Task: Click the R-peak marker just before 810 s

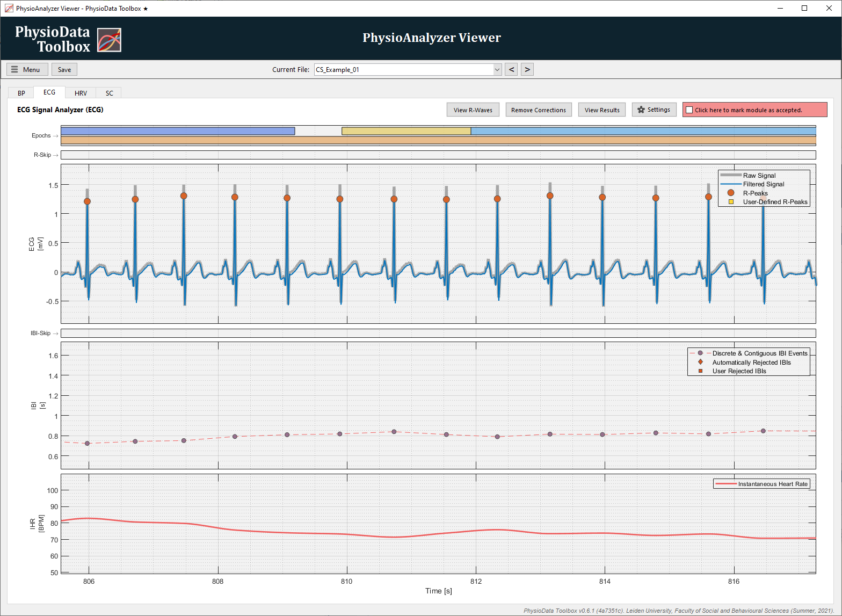Action: (x=340, y=199)
